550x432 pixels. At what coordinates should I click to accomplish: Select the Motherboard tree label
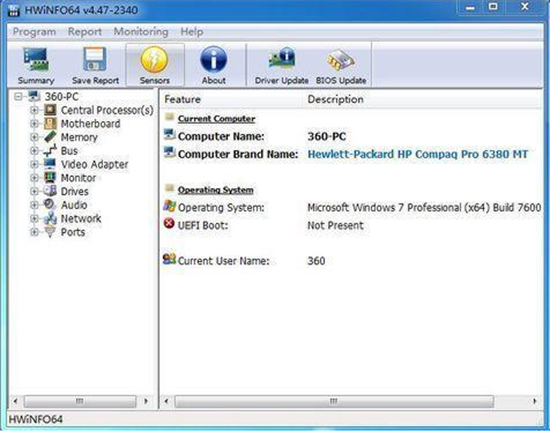(90, 123)
